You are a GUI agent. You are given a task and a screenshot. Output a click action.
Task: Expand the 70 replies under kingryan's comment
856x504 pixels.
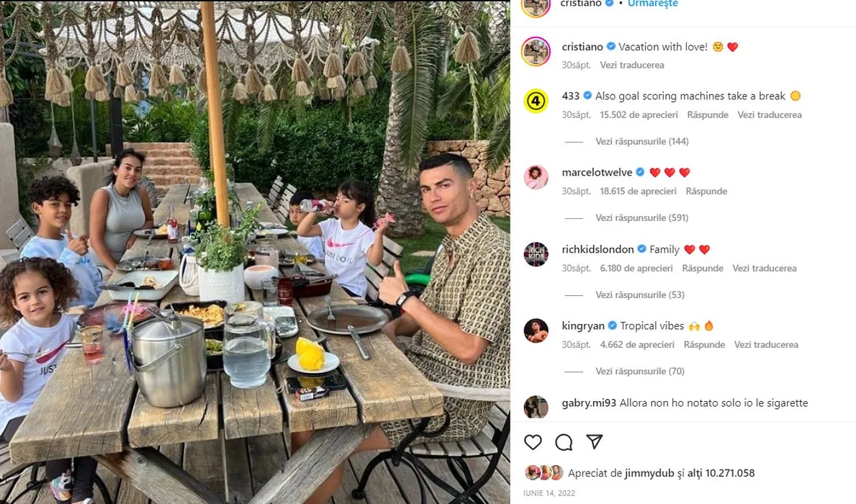coord(640,372)
